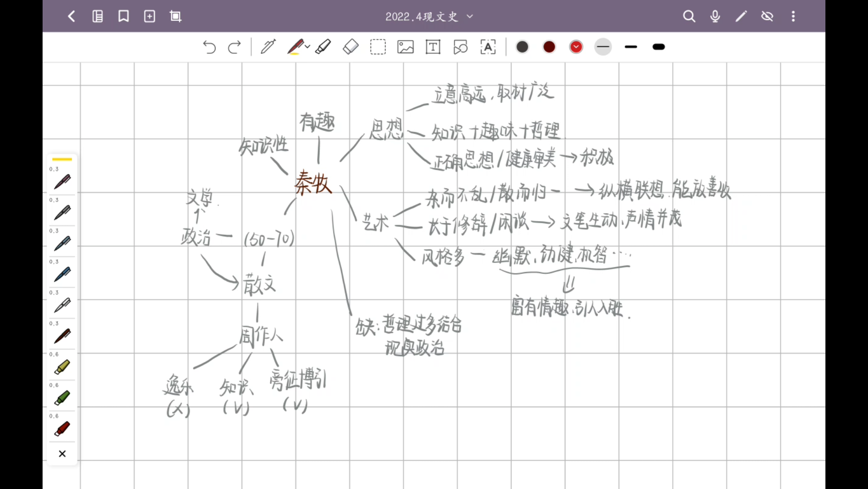
Task: Close the pen presets panel
Action: coord(62,454)
